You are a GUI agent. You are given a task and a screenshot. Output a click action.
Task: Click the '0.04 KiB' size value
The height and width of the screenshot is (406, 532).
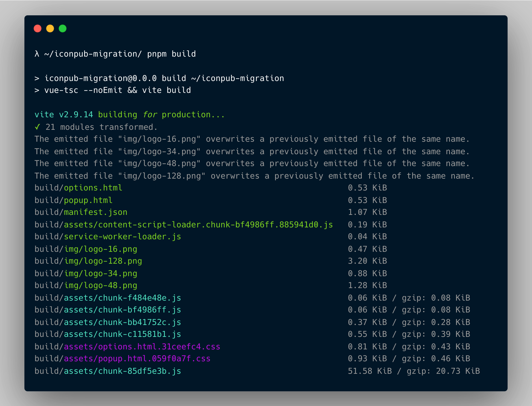[367, 236]
